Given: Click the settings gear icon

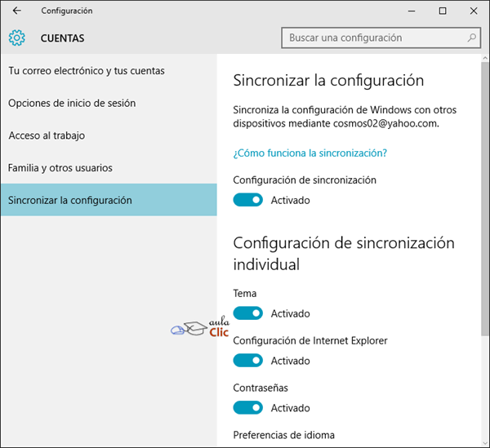Looking at the screenshot, I should tap(17, 38).
